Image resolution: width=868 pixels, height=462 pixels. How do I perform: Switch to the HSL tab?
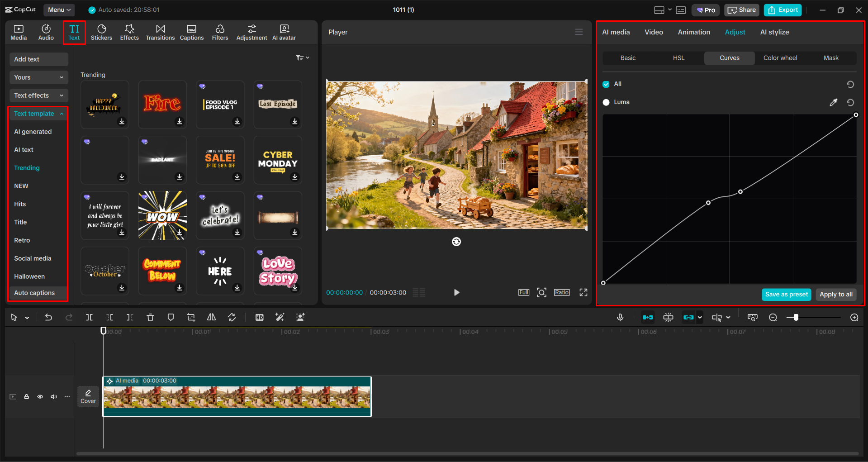(678, 58)
